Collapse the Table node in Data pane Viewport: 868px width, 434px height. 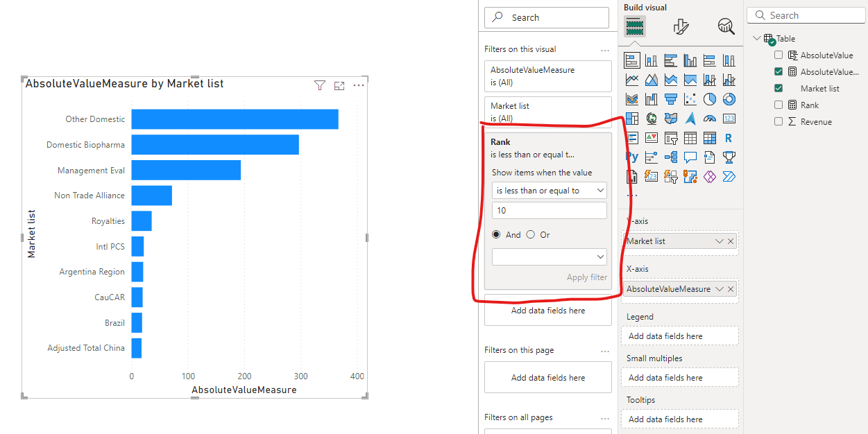tap(756, 38)
